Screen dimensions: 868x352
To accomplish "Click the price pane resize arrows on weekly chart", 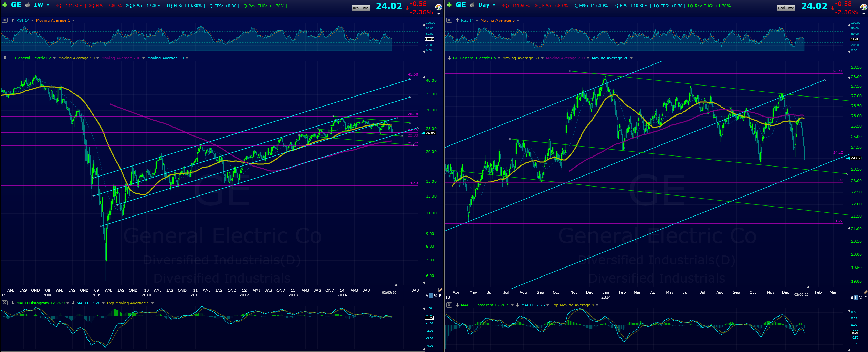I will (5, 58).
